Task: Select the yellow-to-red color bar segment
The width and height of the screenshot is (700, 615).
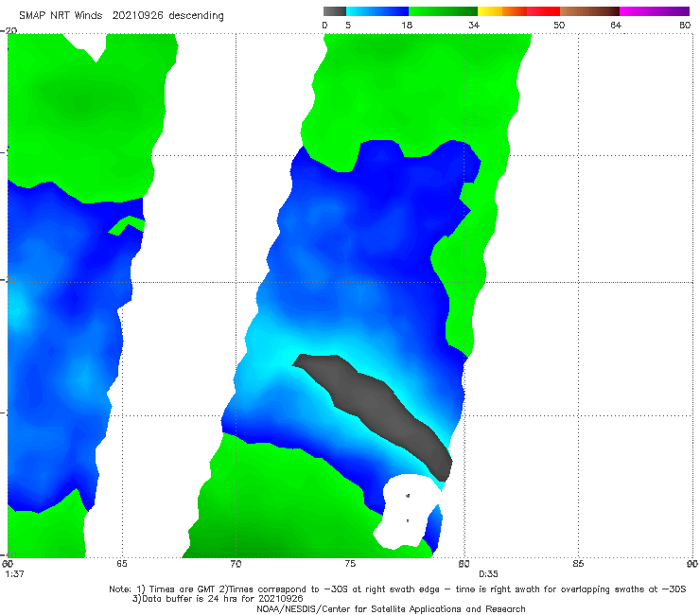Action: point(518,11)
